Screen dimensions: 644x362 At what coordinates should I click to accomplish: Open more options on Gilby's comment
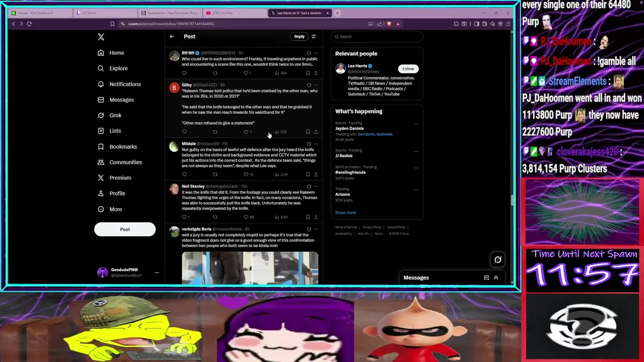[316, 85]
